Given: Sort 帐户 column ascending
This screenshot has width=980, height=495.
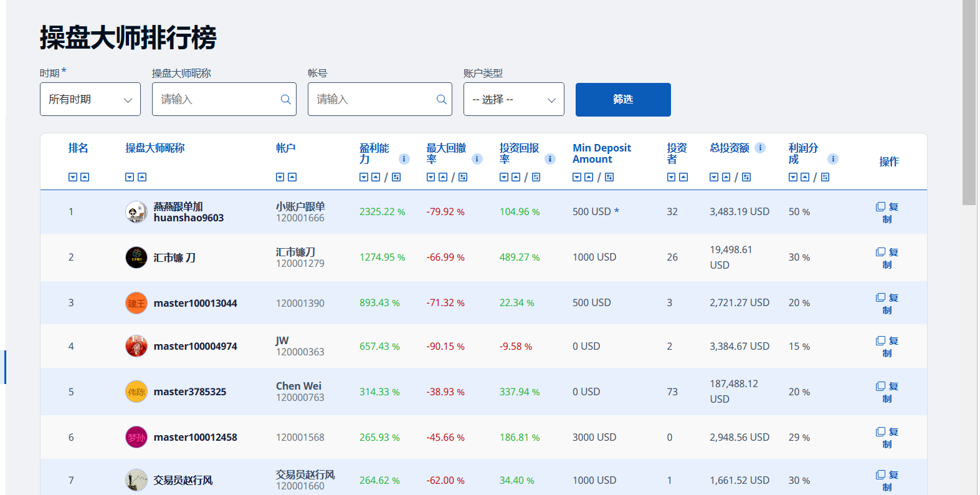Looking at the screenshot, I should (x=292, y=177).
